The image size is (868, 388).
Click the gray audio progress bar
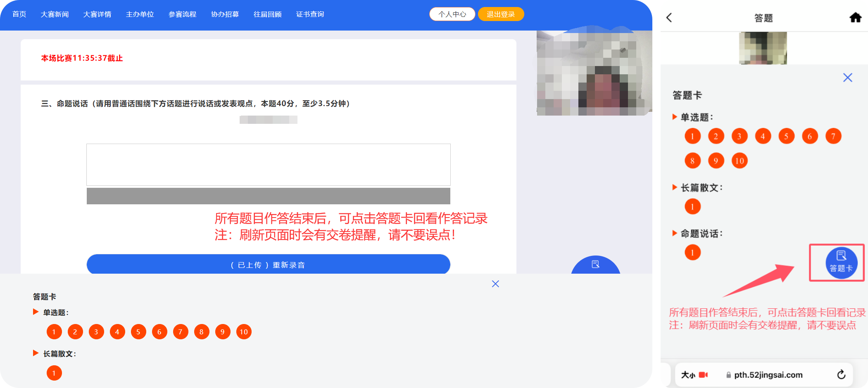pyautogui.click(x=268, y=196)
